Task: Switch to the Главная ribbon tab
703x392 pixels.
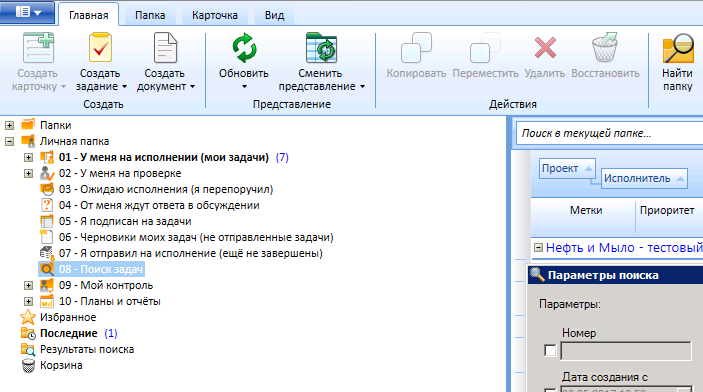Action: coord(88,15)
